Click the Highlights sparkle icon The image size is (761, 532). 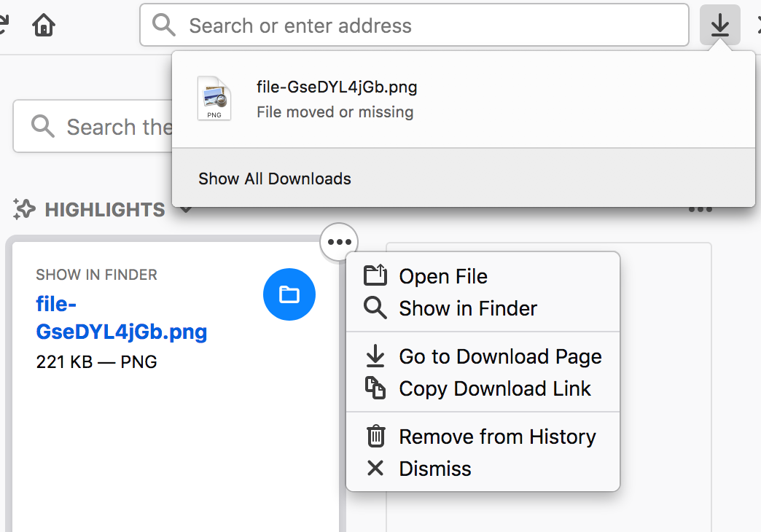24,209
